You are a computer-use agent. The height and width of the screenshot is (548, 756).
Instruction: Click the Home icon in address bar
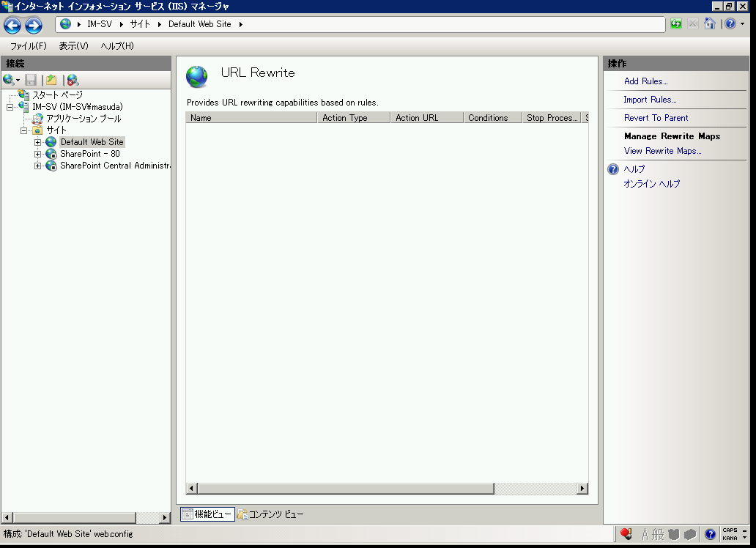(x=709, y=24)
